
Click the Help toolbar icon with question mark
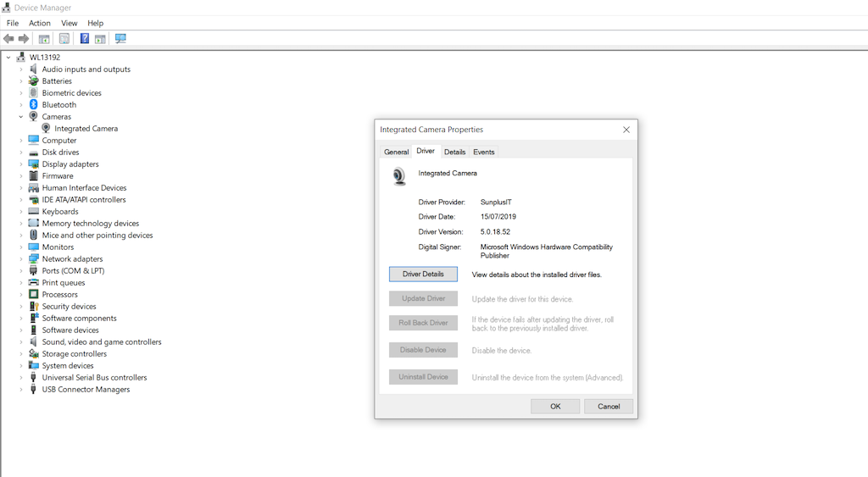pos(85,38)
